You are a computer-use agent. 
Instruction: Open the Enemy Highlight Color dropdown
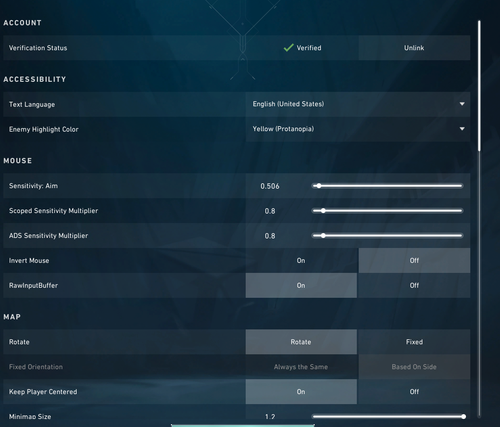[358, 129]
